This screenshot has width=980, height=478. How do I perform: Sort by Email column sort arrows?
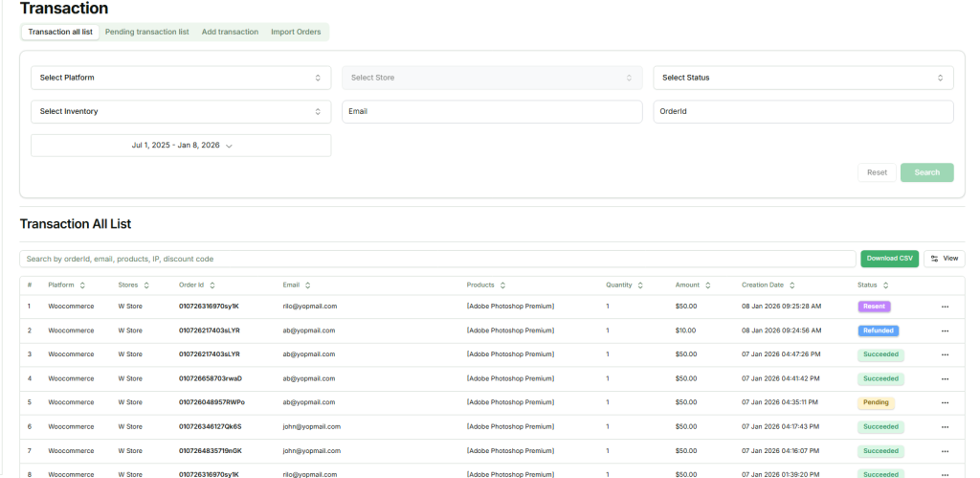click(x=308, y=285)
